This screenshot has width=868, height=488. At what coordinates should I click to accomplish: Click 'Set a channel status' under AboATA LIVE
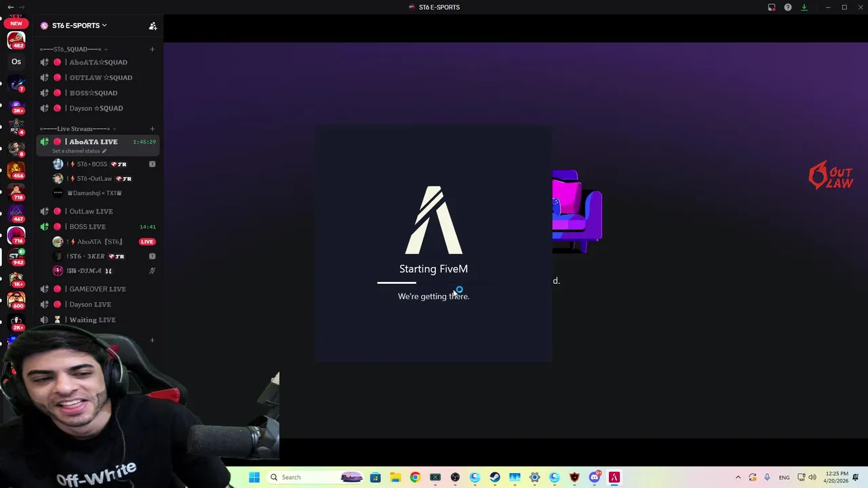tap(79, 151)
